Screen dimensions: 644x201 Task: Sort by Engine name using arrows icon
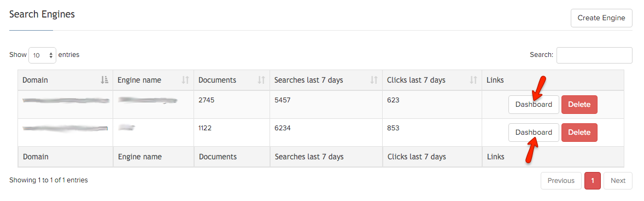click(x=185, y=80)
